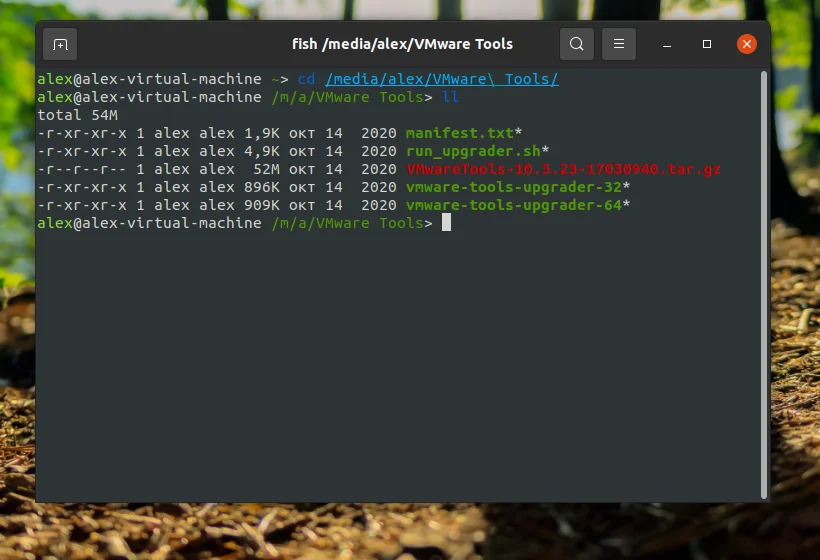Open a new terminal tab
This screenshot has width=820, height=560.
(60, 44)
